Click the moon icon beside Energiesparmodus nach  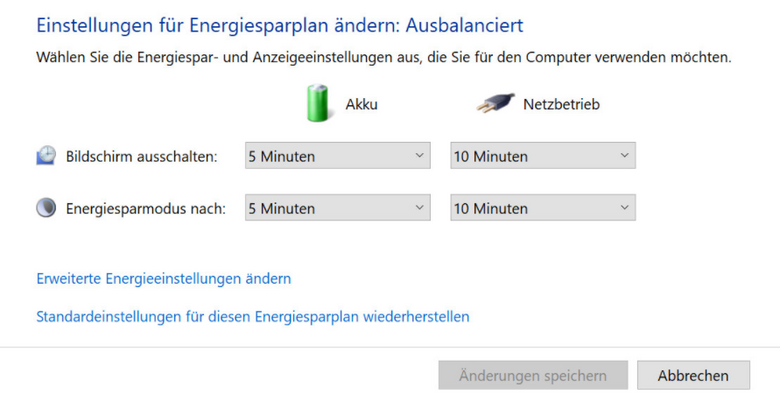[46, 207]
